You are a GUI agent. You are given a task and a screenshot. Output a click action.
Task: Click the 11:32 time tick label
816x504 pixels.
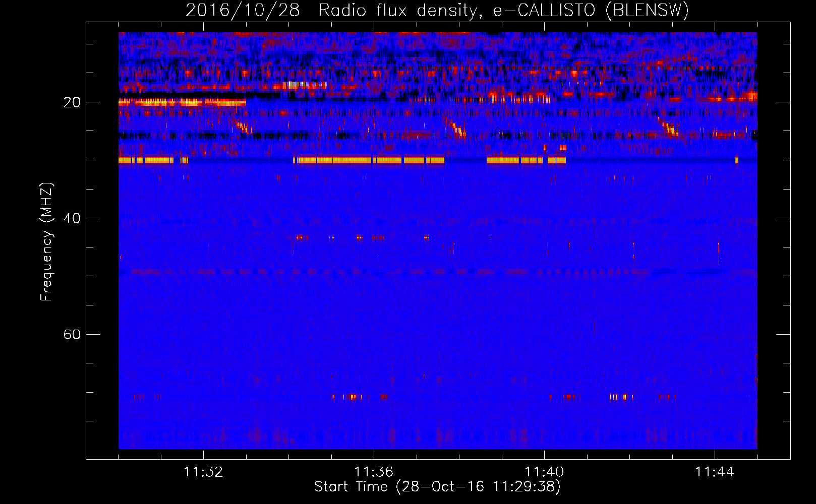pyautogui.click(x=203, y=472)
